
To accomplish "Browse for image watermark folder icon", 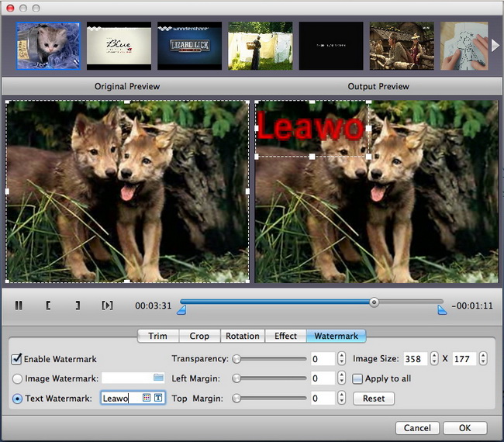I will tap(158, 378).
